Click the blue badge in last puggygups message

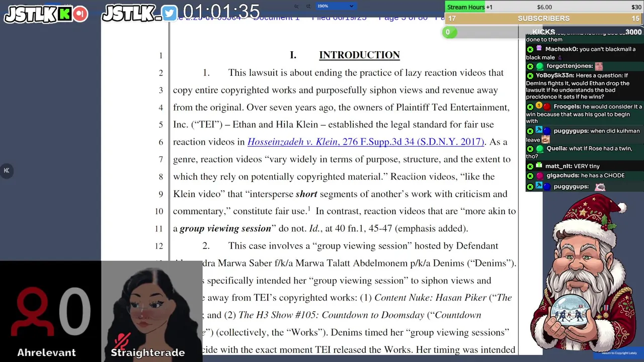547,187
